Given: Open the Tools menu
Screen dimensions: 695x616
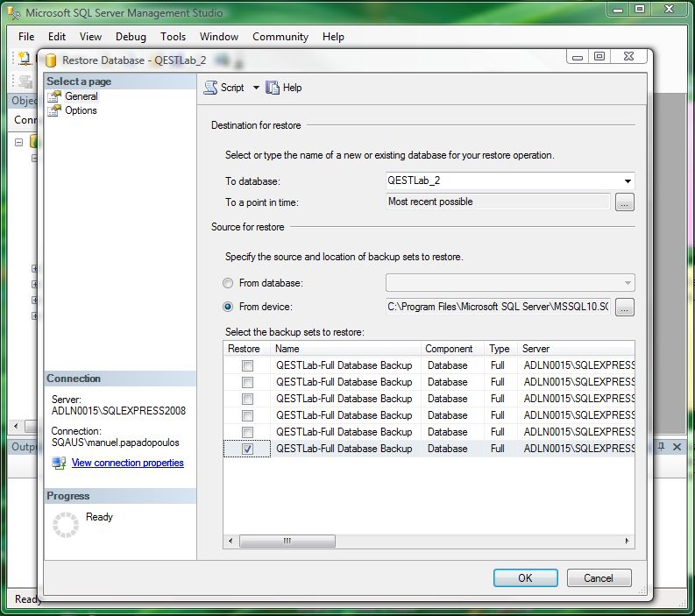Looking at the screenshot, I should click(173, 37).
